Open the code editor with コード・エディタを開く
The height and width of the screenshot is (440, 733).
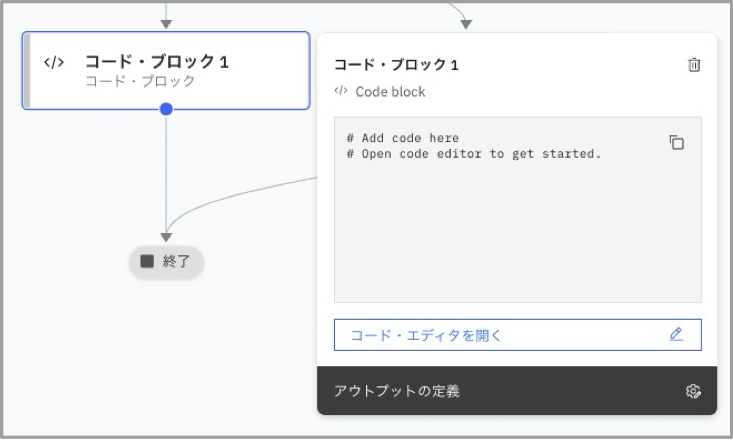[427, 335]
